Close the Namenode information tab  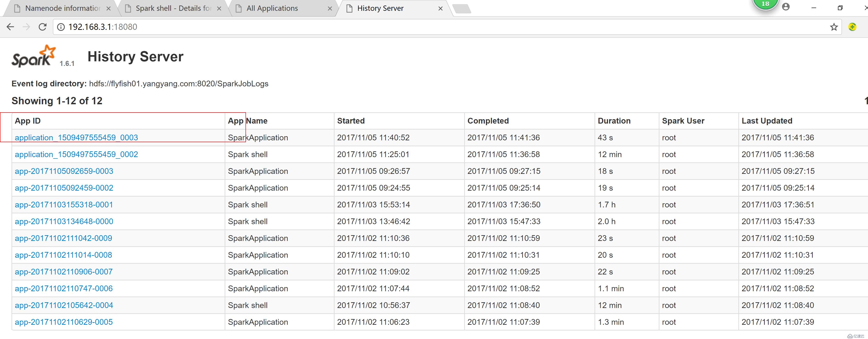[109, 8]
